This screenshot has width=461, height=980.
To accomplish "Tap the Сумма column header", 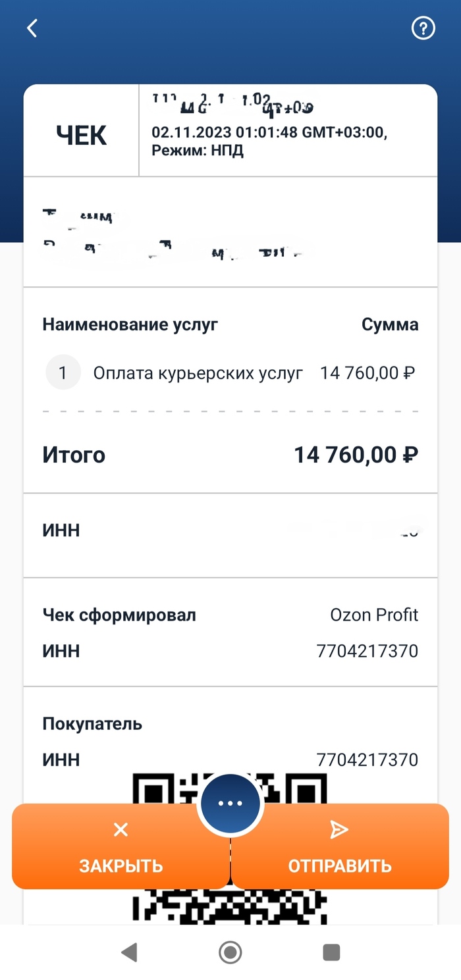I will click(x=390, y=324).
